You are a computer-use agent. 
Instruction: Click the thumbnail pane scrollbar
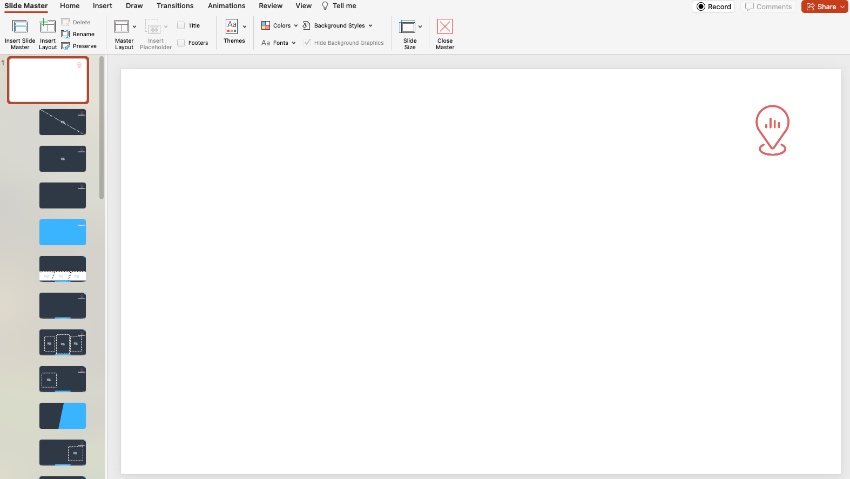pos(101,127)
